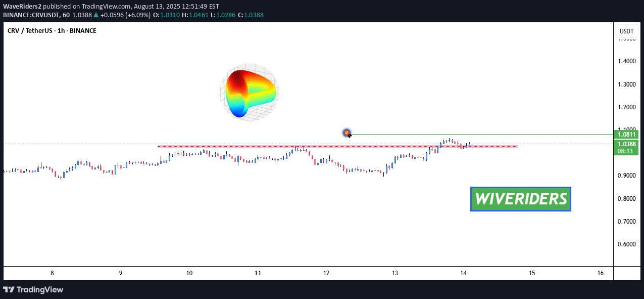Select the gray horizontal target price line
644x299 pixels.
(482, 135)
